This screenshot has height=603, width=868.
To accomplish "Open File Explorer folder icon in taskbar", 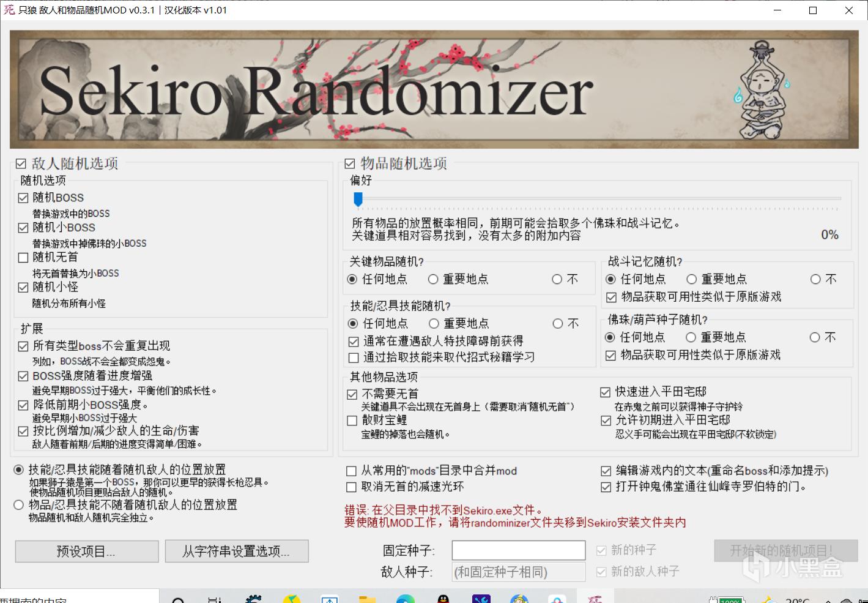I will click(367, 599).
